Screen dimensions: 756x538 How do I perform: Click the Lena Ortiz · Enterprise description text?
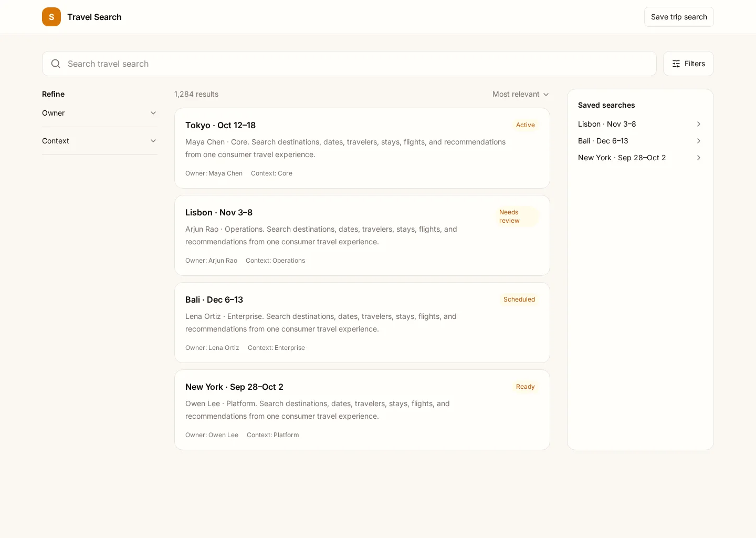pos(321,323)
